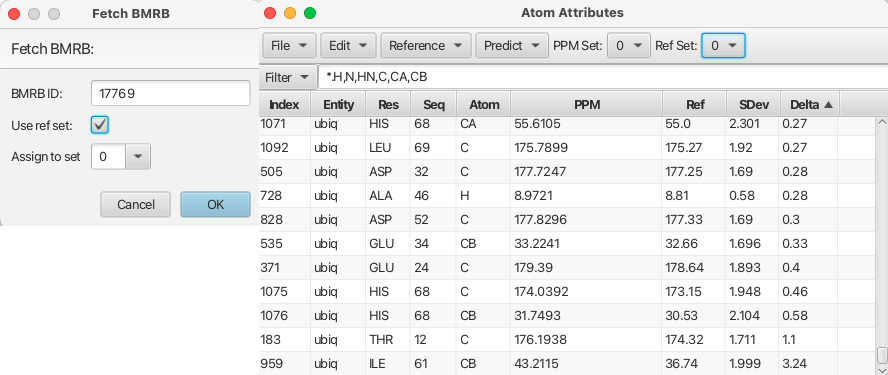Viewport: 888px width, 375px height.
Task: Open the Filter dropdown
Action: point(287,78)
